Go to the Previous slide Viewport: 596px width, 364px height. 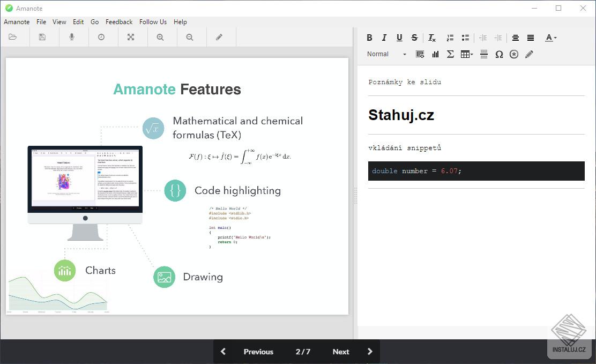click(258, 352)
